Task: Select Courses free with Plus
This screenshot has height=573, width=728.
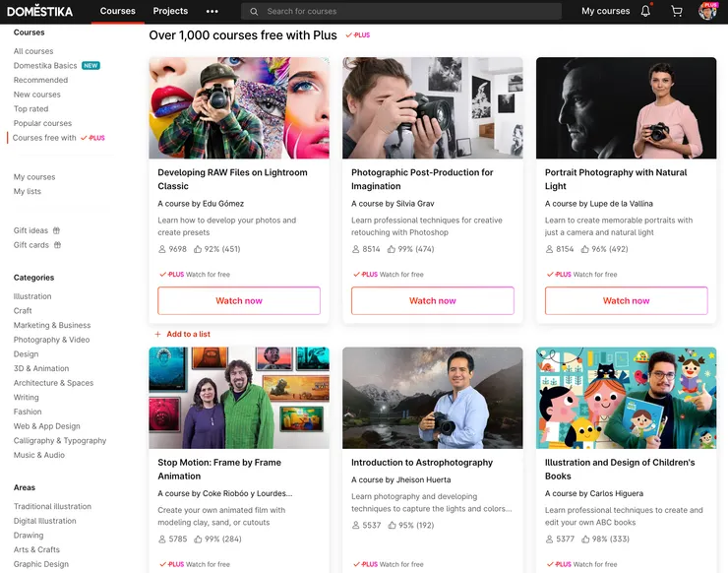Action: [x=58, y=138]
